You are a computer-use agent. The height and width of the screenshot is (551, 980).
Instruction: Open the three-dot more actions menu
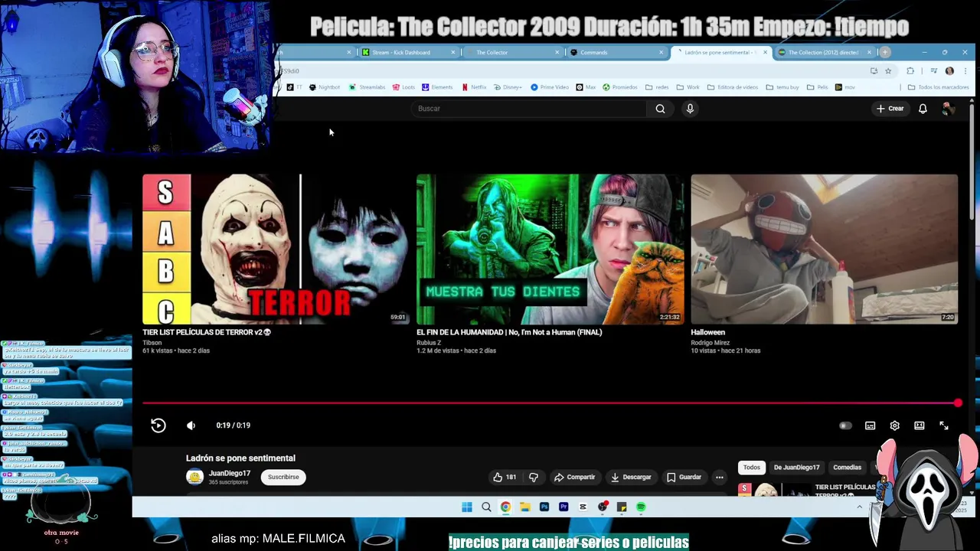click(719, 477)
